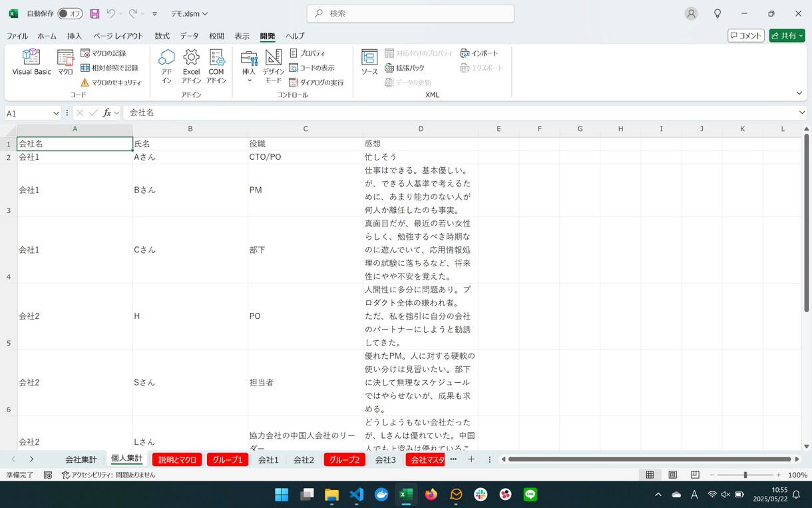This screenshot has height=508, width=812.
Task: Click zoom in plus button
Action: (x=779, y=475)
